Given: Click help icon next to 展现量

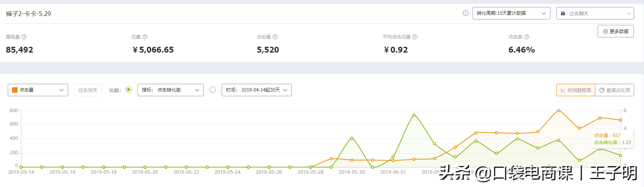Looking at the screenshot, I should 24,37.
